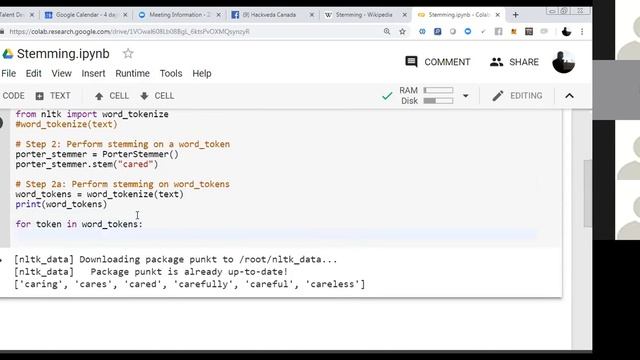Click the notebook vertical scrollbar
The image size is (640, 360).
click(x=587, y=193)
